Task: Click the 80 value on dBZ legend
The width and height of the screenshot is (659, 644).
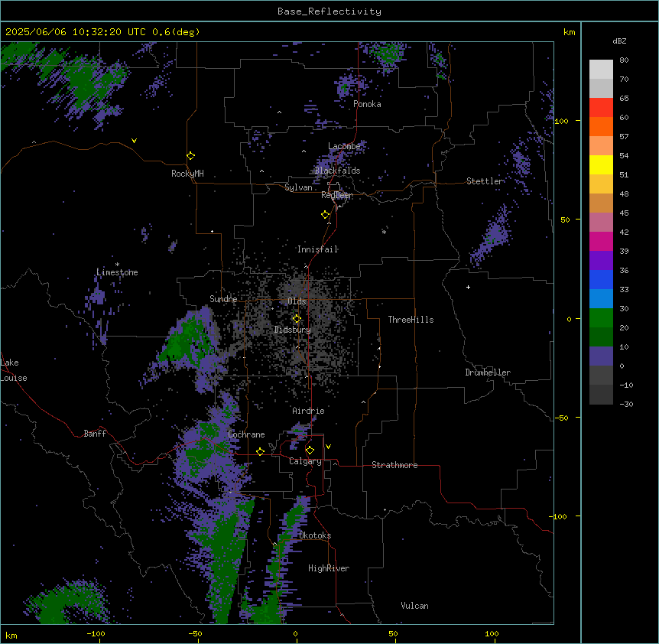Action: [624, 60]
